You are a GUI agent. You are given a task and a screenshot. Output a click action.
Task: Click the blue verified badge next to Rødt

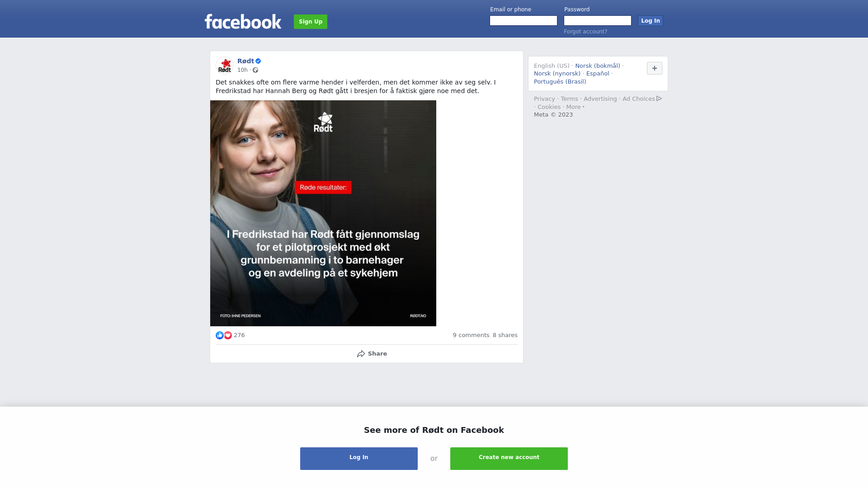tap(258, 61)
